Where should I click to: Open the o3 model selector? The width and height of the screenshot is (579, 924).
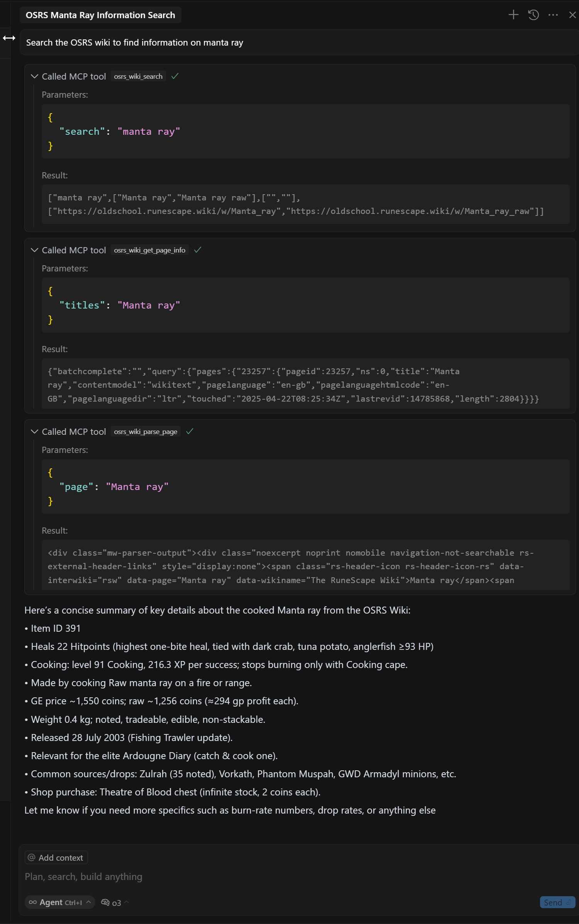[115, 903]
